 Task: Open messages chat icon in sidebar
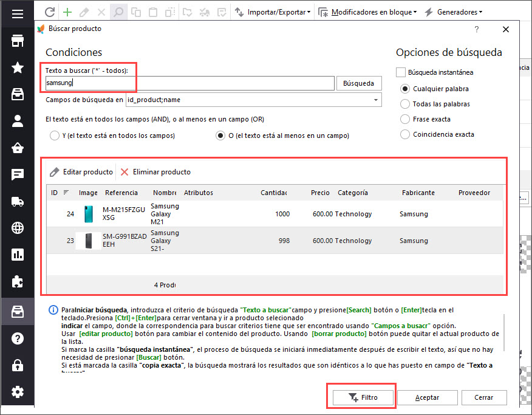(x=17, y=175)
